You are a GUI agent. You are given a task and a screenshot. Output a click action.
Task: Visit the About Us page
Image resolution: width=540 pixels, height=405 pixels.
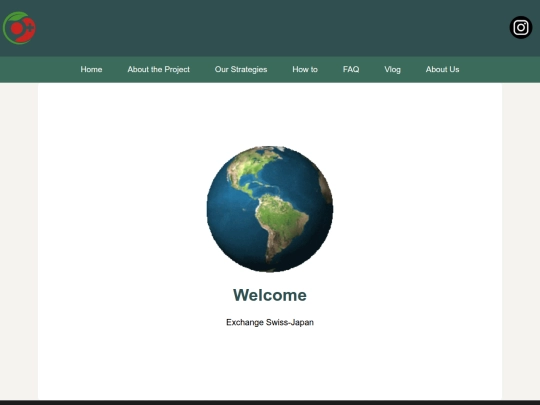click(442, 69)
